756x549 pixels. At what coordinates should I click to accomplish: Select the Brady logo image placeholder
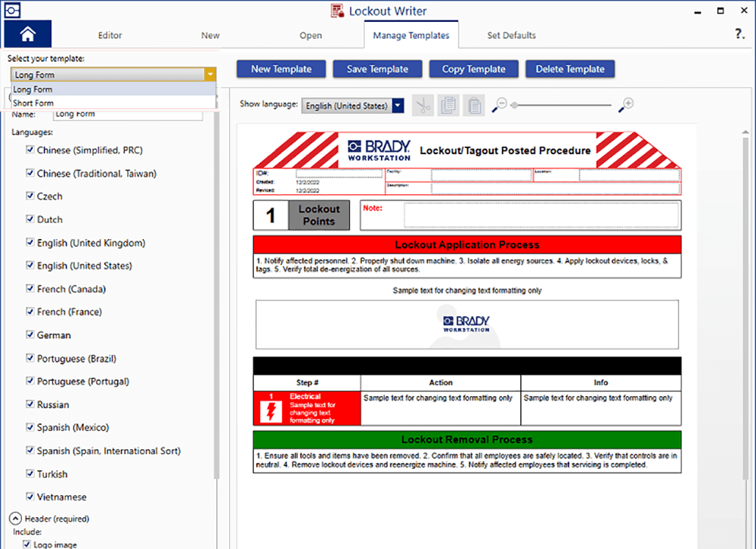click(466, 324)
